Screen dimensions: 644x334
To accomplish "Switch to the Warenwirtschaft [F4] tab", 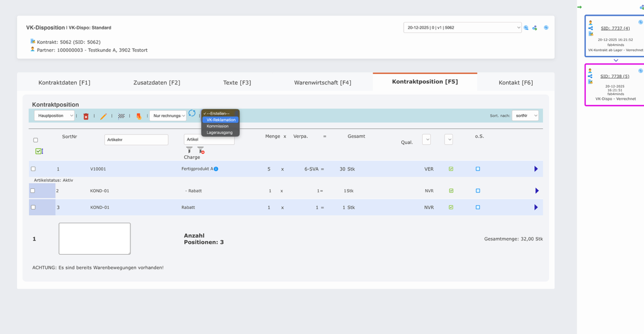I will (x=323, y=82).
